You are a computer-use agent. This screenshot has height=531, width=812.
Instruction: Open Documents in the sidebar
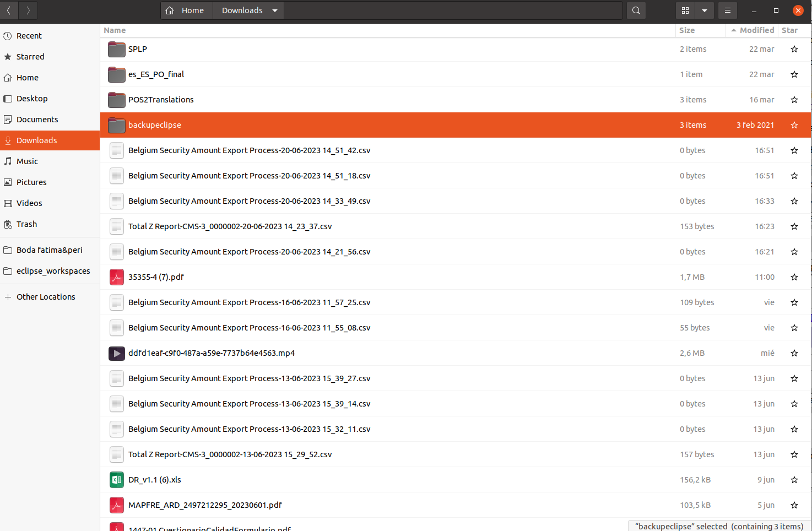click(37, 120)
